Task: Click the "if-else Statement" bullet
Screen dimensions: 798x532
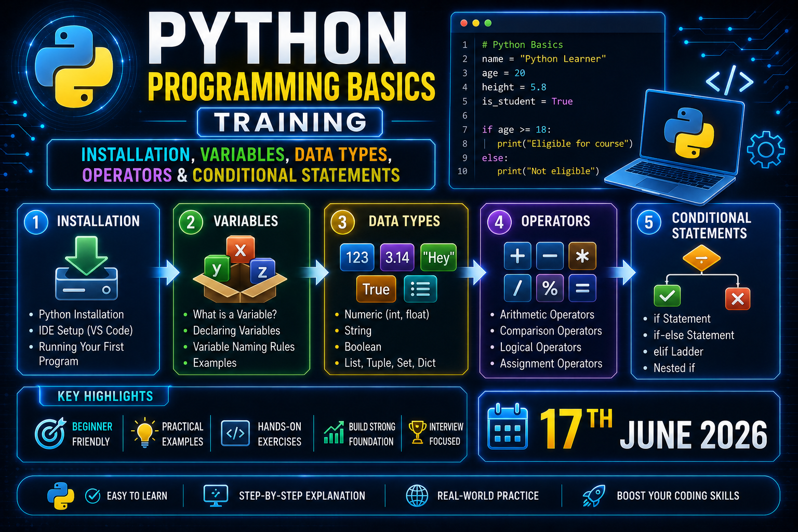Action: [x=694, y=335]
